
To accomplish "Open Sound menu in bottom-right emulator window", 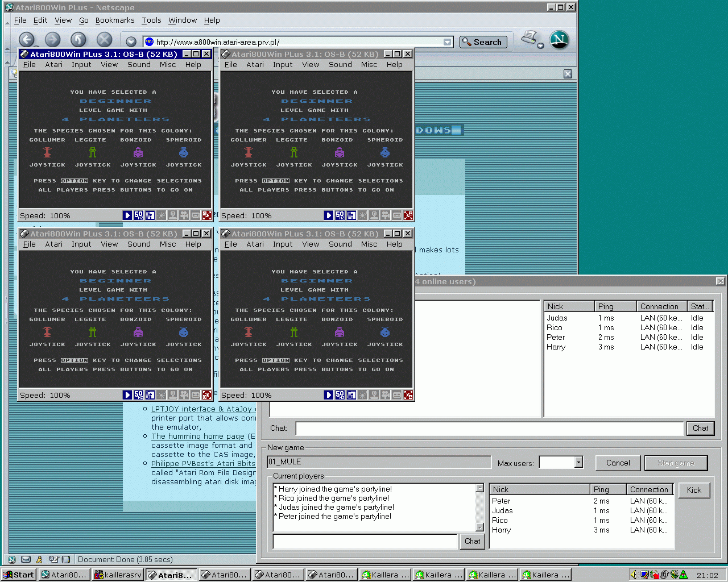I will (x=340, y=244).
